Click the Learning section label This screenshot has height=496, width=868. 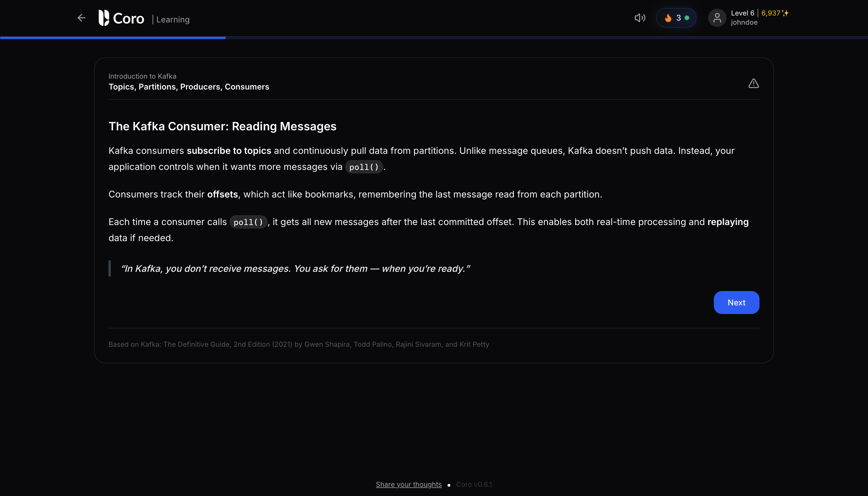point(173,20)
